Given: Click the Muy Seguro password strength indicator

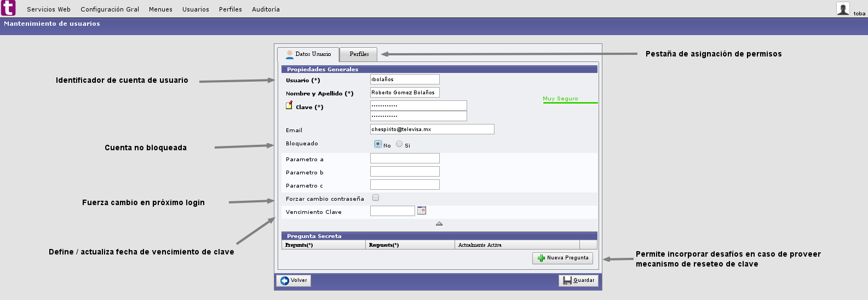Looking at the screenshot, I should click(x=570, y=99).
